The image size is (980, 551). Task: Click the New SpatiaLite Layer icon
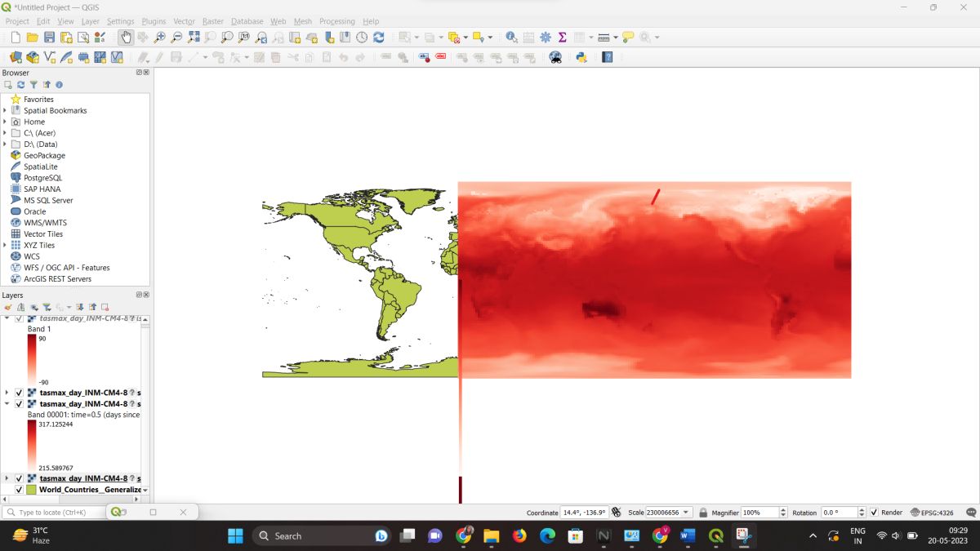[x=66, y=57]
